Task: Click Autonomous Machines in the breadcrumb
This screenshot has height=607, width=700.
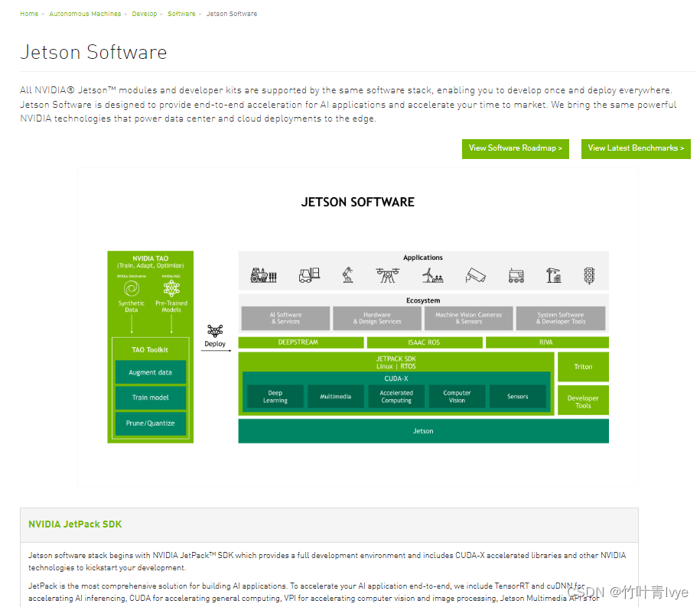Action: pyautogui.click(x=85, y=13)
